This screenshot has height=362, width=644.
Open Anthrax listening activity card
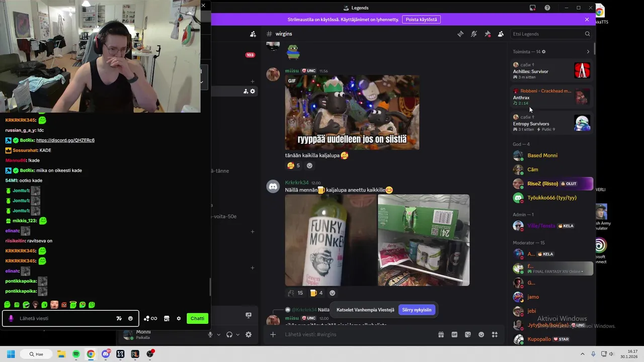(x=551, y=97)
